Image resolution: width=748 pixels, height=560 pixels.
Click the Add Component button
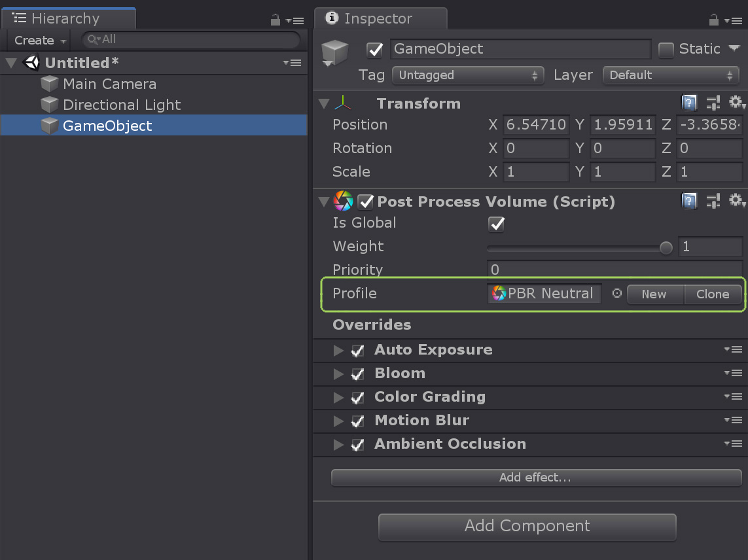coord(527,527)
